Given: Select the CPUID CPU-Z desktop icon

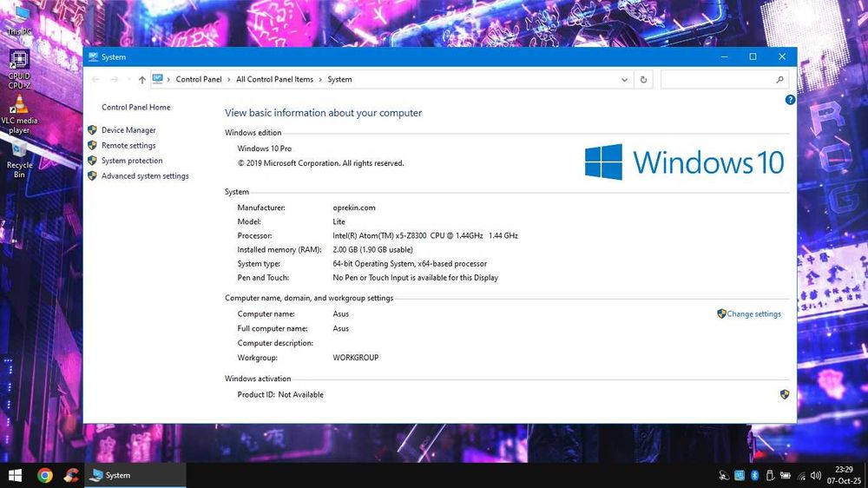Looking at the screenshot, I should coord(19,69).
